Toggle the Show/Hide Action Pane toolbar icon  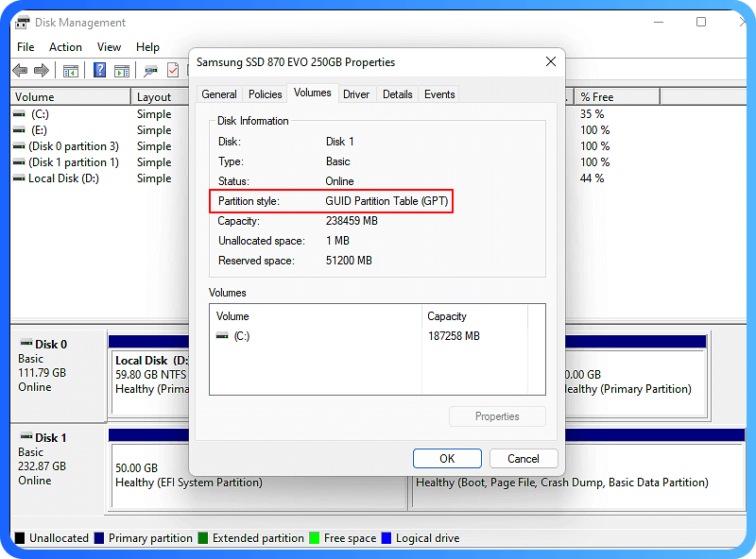pyautogui.click(x=122, y=71)
